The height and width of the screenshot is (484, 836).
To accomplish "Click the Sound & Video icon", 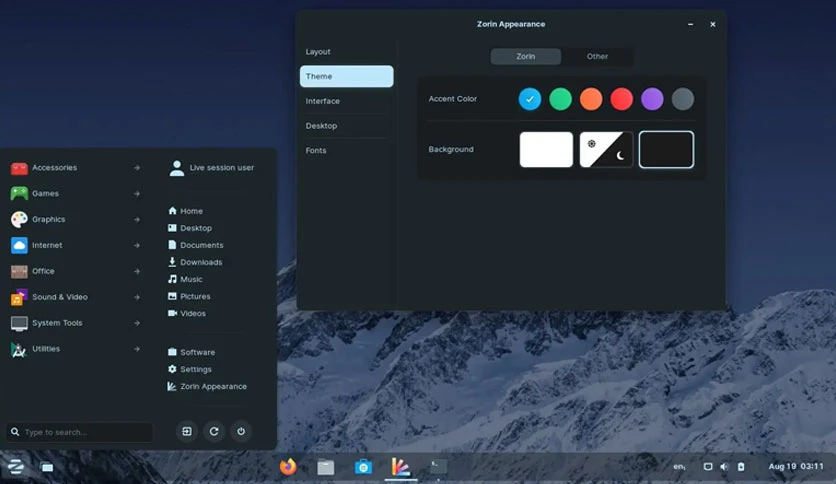I will click(x=19, y=297).
